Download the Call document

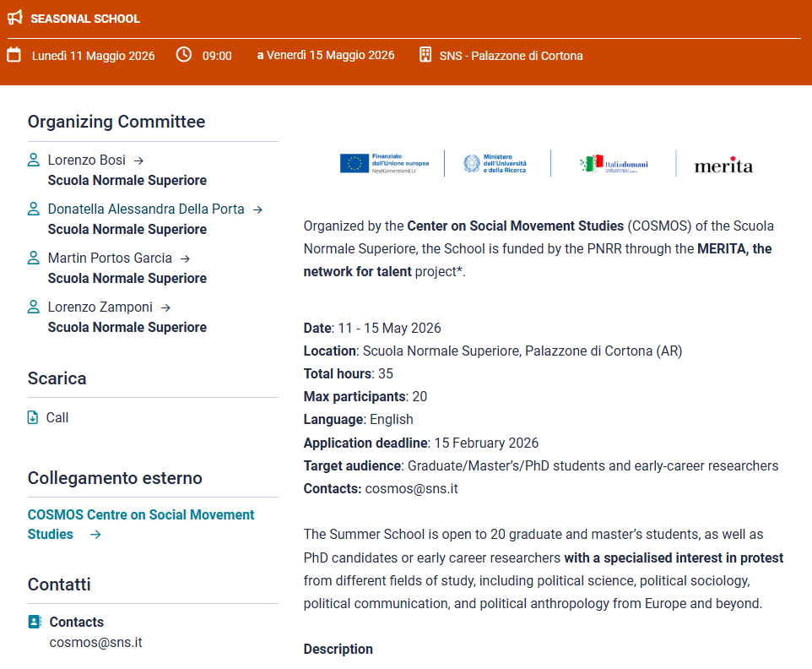click(57, 417)
